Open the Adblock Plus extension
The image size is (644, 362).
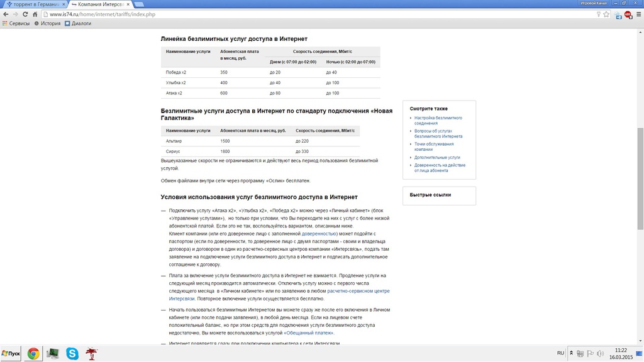point(628,15)
